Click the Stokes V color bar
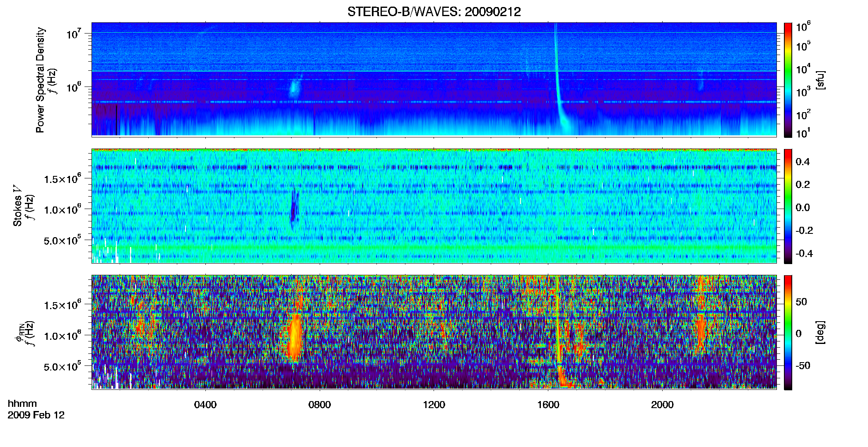The width and height of the screenshot is (868, 447). pos(788,206)
